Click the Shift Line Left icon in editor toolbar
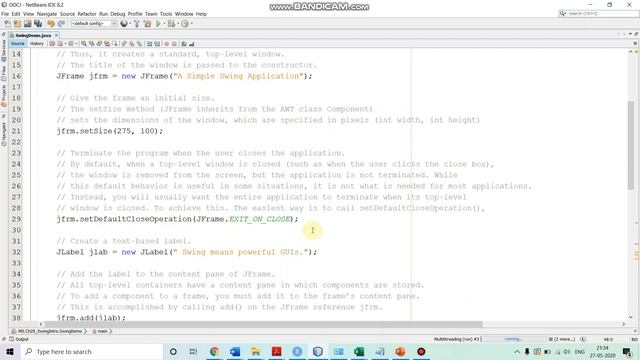The image size is (640, 360). pyautogui.click(x=149, y=44)
